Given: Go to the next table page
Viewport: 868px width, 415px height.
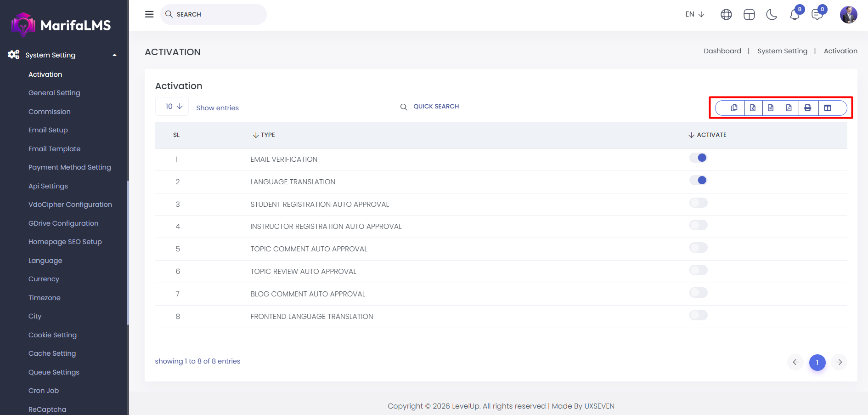Looking at the screenshot, I should point(839,362).
